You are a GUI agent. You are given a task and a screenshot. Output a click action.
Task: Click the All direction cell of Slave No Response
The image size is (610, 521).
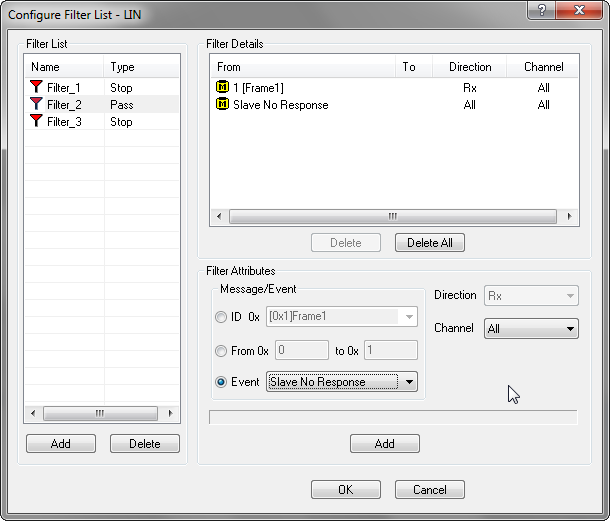point(470,105)
